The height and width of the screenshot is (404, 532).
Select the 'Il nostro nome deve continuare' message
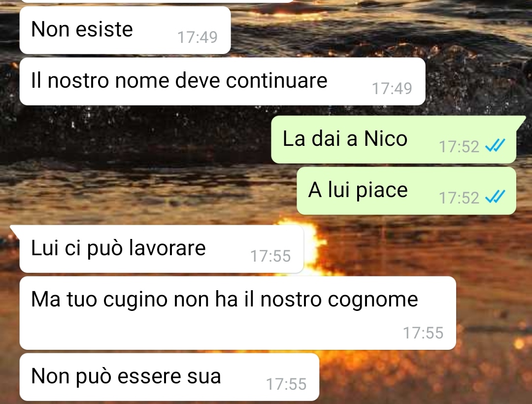point(222,81)
